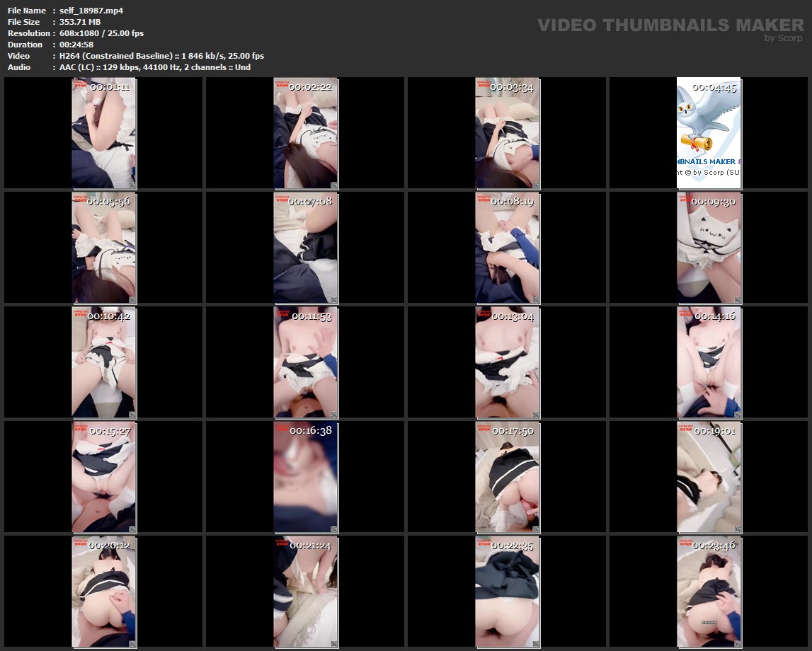The width and height of the screenshot is (812, 651).
Task: Click the frame stamped 00:07:08
Action: click(306, 248)
